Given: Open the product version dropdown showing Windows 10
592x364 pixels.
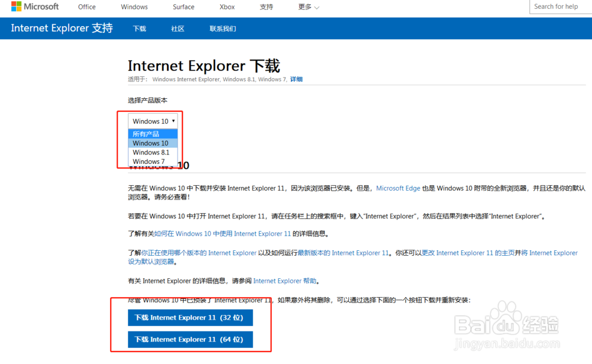Looking at the screenshot, I should coord(153,121).
